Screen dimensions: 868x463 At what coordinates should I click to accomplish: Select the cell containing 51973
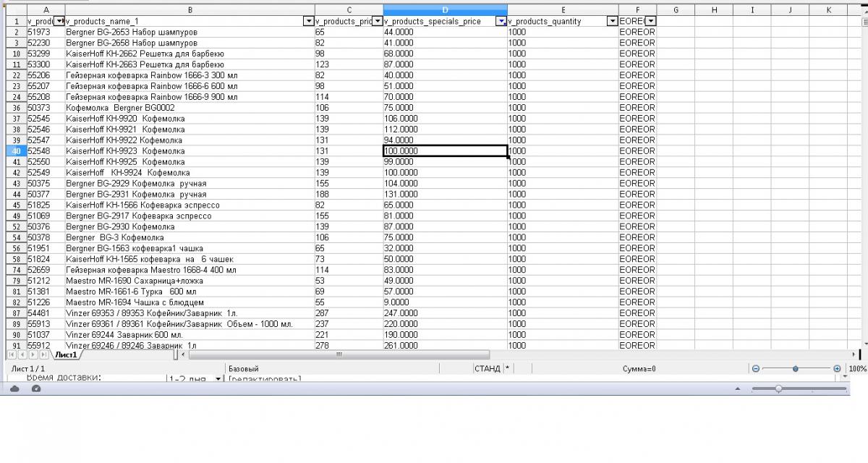46,33
